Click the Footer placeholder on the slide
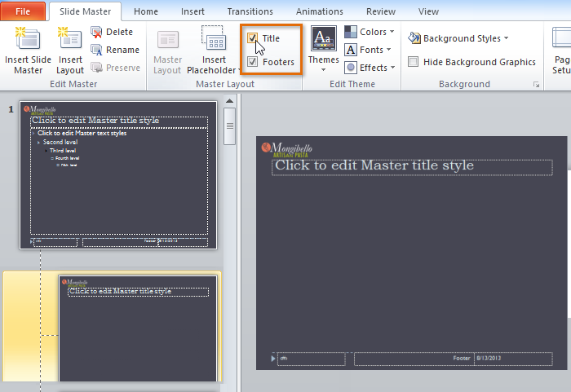This screenshot has height=392, width=571. pyautogui.click(x=414, y=359)
